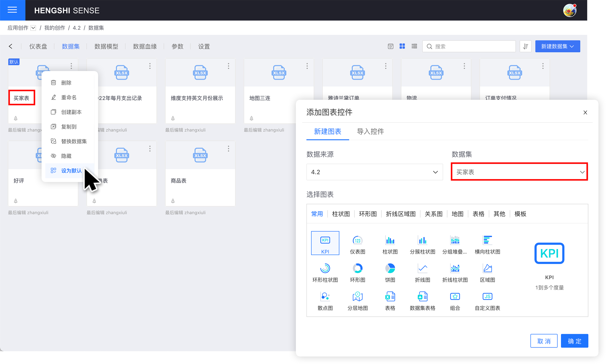Switch to list view
This screenshot has height=364, width=606.
pos(414,46)
